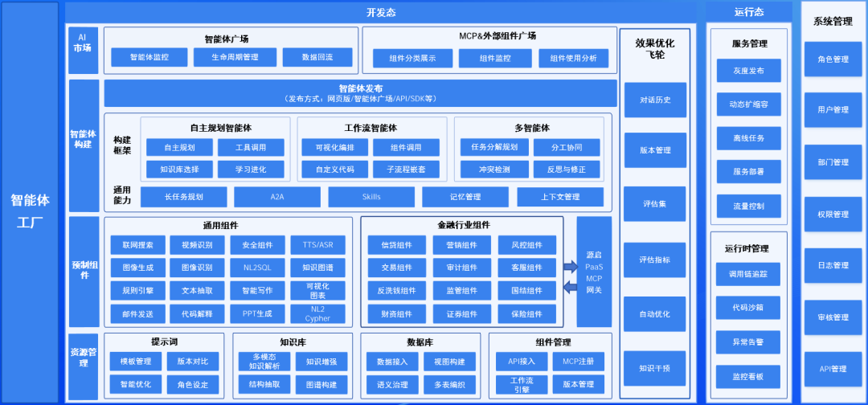Open 生命周期管理 in 智能体广场
This screenshot has width=868, height=405.
point(235,58)
